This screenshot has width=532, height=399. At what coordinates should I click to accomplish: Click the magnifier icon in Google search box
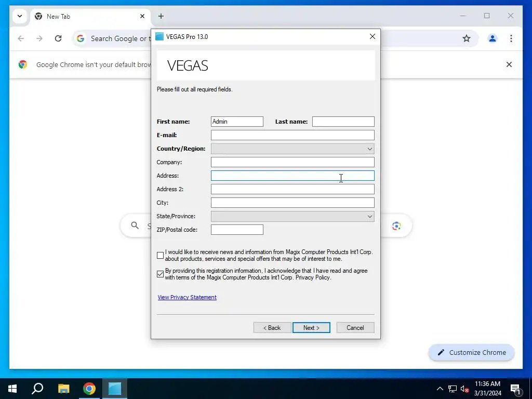135,225
